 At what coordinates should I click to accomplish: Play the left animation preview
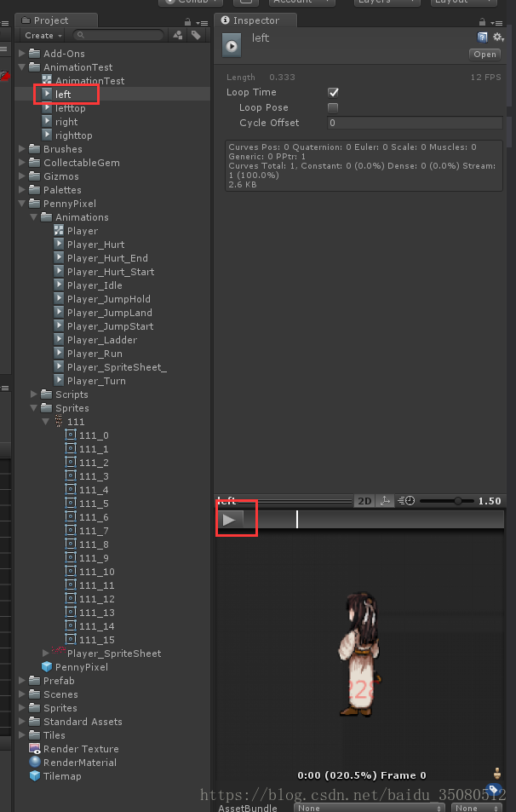229,520
